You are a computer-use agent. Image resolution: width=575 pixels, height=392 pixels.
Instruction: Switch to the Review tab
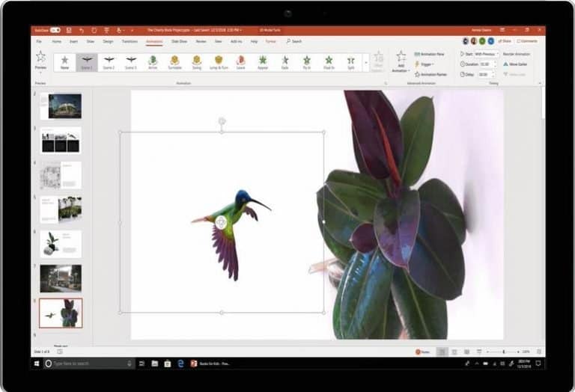coord(201,41)
